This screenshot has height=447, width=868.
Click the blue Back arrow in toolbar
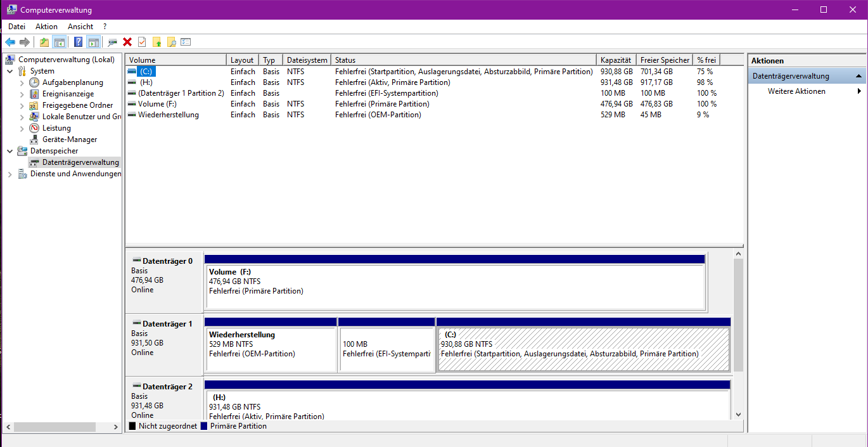(10, 42)
